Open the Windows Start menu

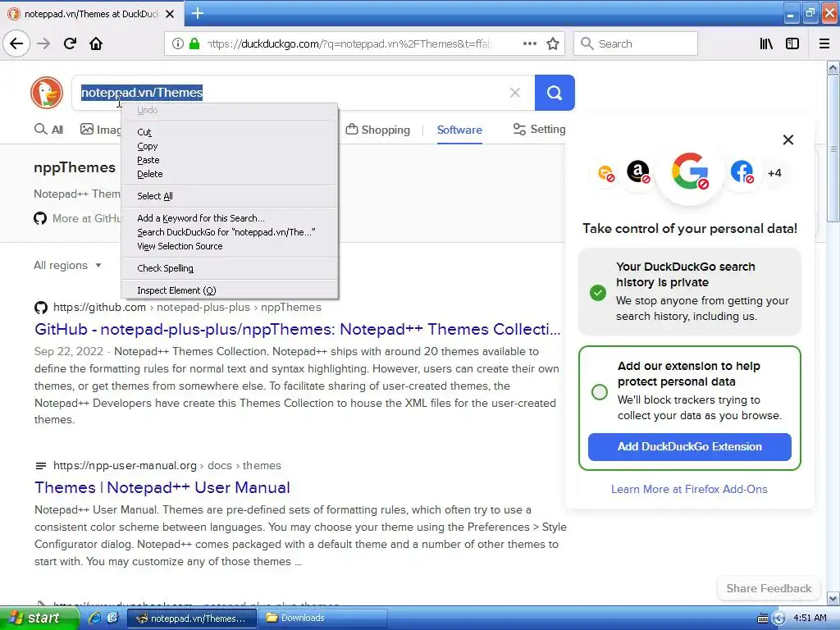[39, 619]
